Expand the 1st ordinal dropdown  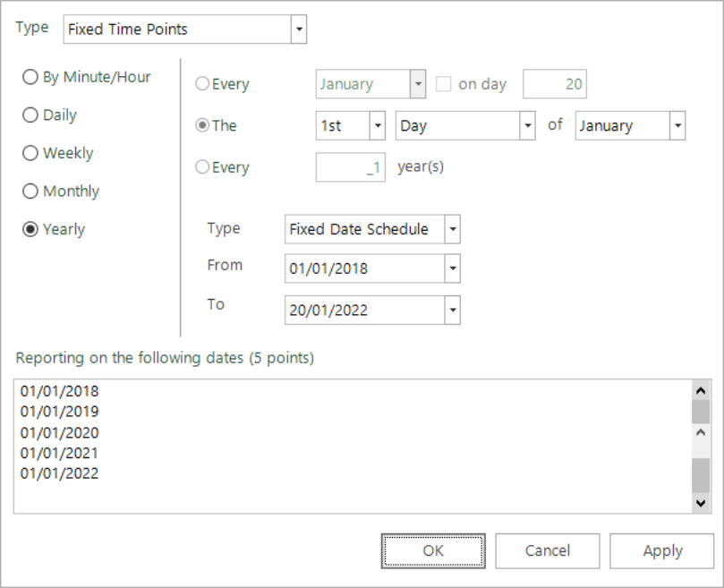point(378,125)
